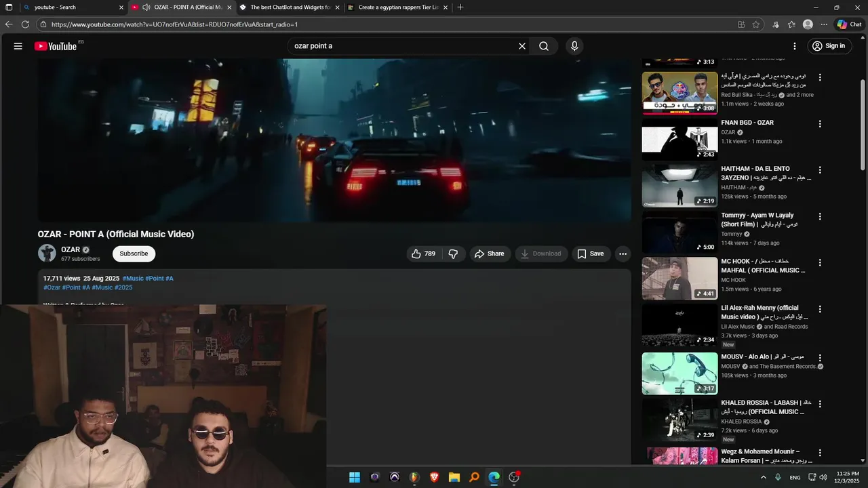Open MOUSV - Alo Alo thumbnail
Viewport: 868px width, 488px height.
click(x=679, y=373)
